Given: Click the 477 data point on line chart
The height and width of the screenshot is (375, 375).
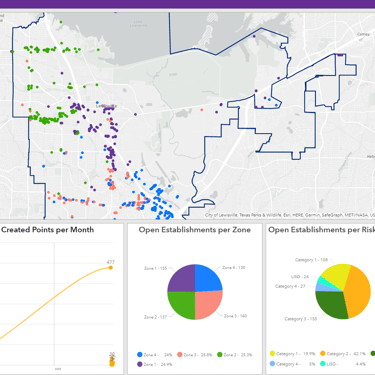Looking at the screenshot, I should [x=111, y=268].
